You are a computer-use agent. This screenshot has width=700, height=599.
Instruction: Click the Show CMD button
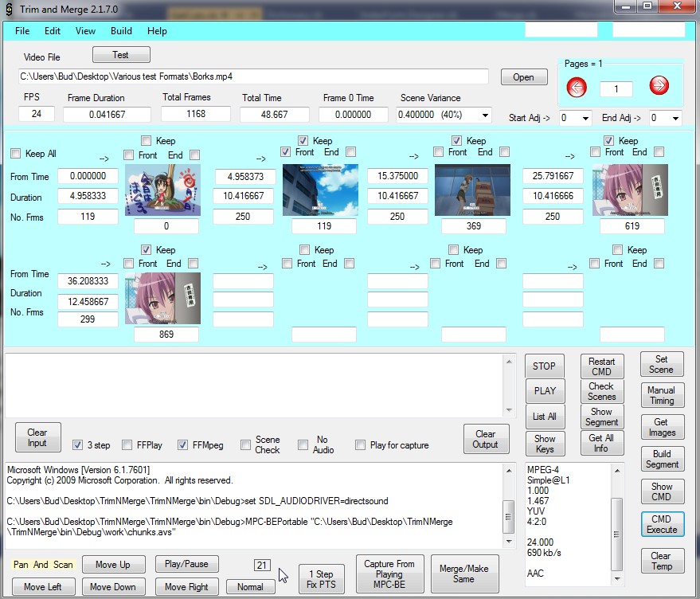662,491
